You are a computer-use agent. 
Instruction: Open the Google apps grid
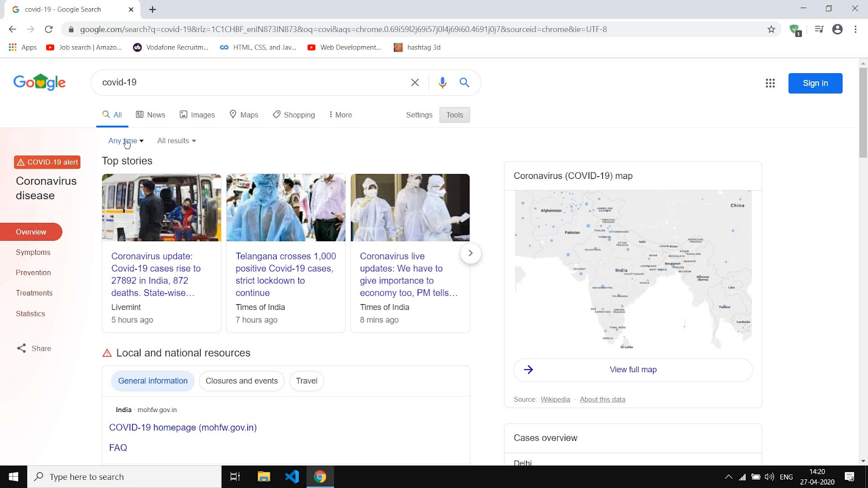770,83
